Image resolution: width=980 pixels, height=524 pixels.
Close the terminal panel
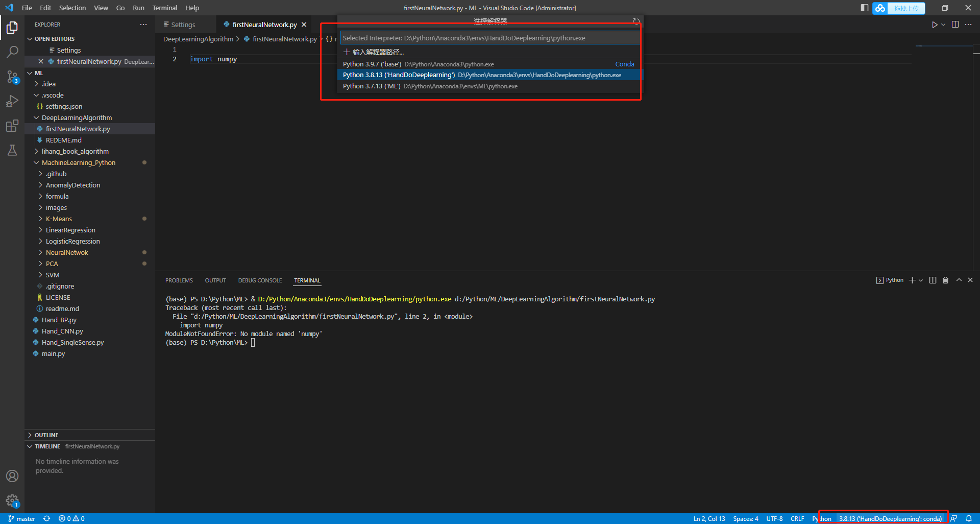click(x=970, y=280)
